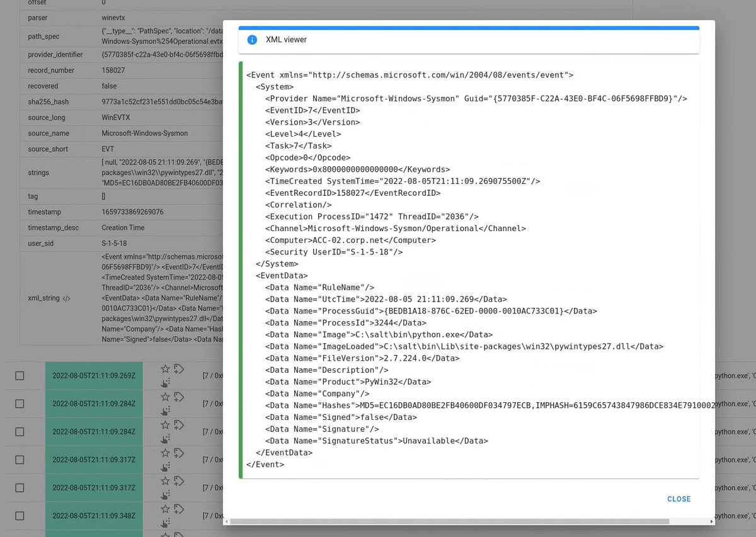Star the second 21:11:09.317Z event
The height and width of the screenshot is (537, 756).
click(x=165, y=481)
